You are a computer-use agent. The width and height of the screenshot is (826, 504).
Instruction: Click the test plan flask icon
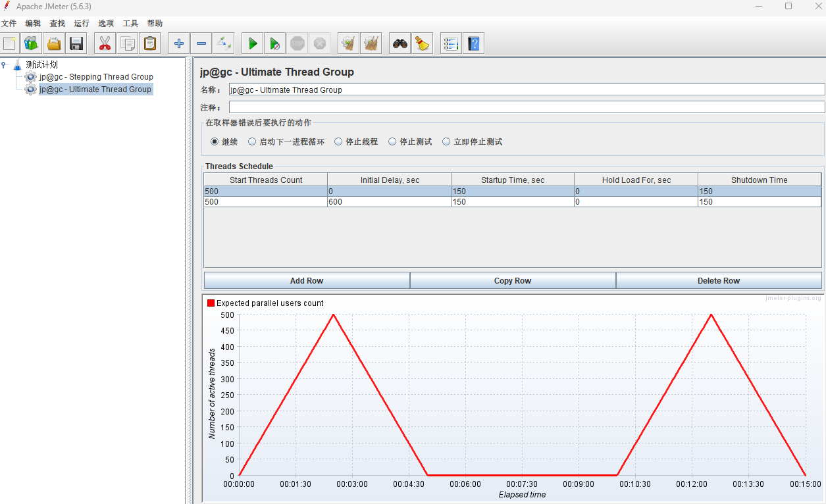click(x=18, y=64)
